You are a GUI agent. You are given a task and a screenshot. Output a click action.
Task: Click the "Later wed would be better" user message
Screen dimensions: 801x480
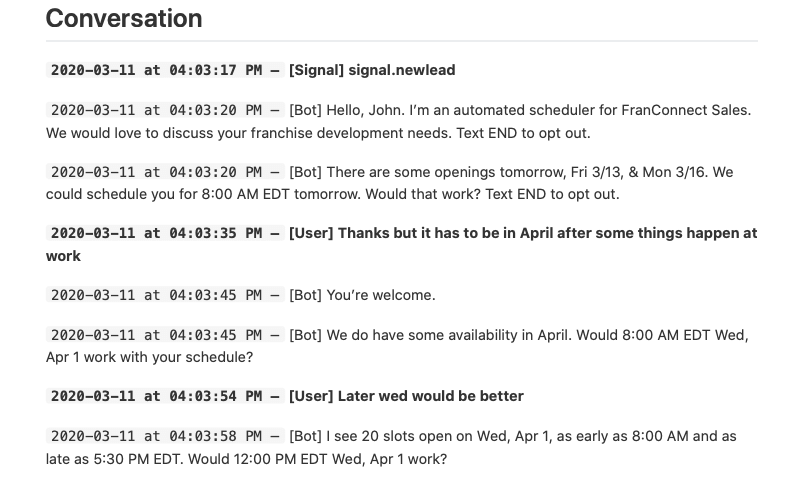click(x=431, y=397)
